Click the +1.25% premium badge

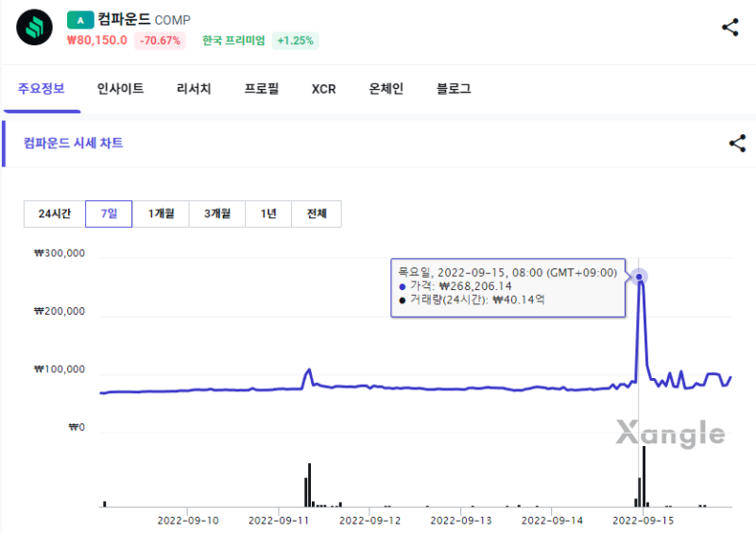[x=296, y=41]
